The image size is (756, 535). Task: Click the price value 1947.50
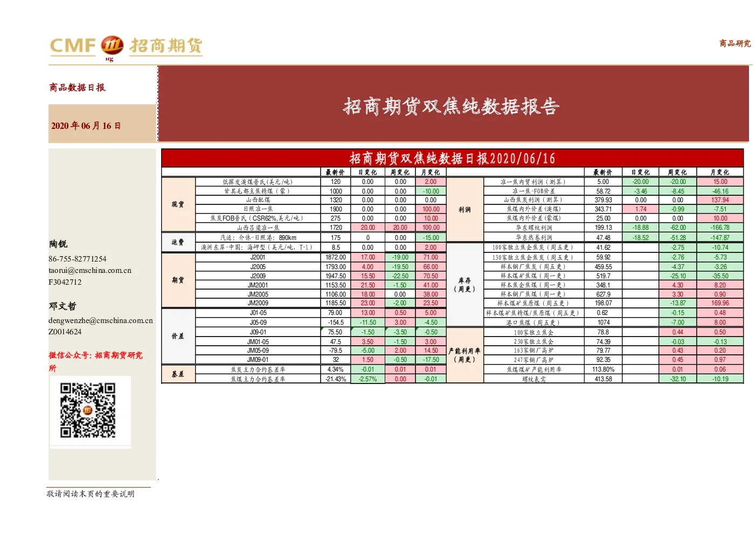pos(336,276)
